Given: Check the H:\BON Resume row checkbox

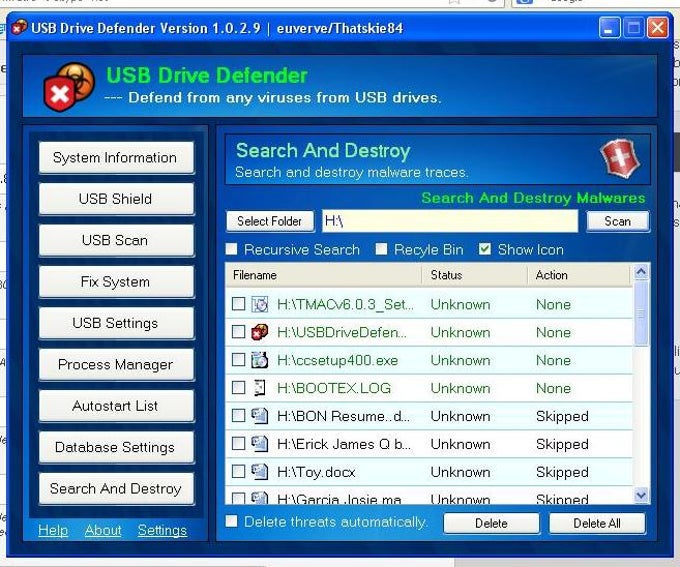Looking at the screenshot, I should click(238, 416).
